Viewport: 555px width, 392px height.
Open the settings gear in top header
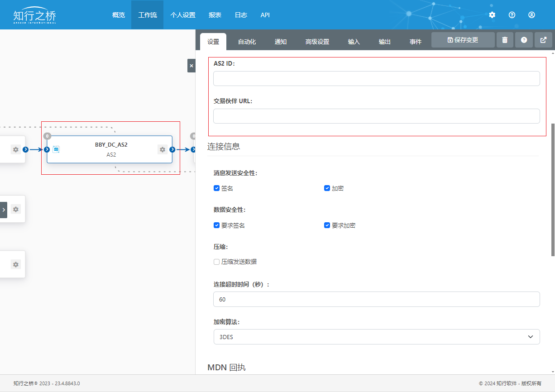point(492,15)
